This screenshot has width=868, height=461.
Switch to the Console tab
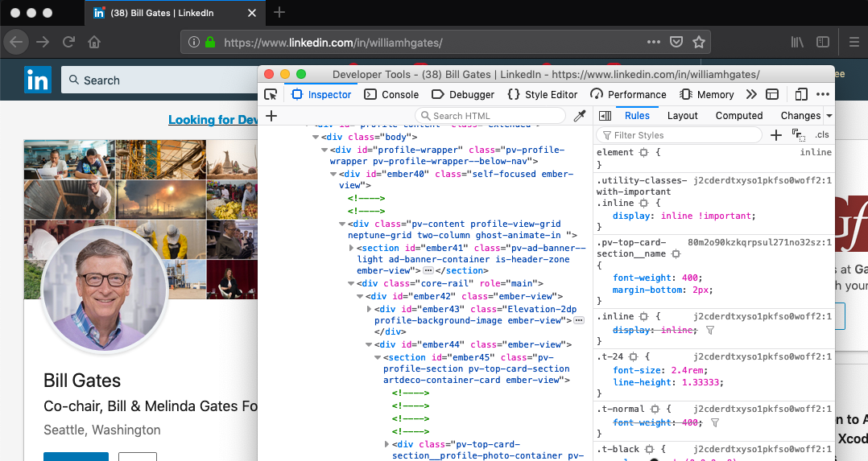[x=391, y=94]
